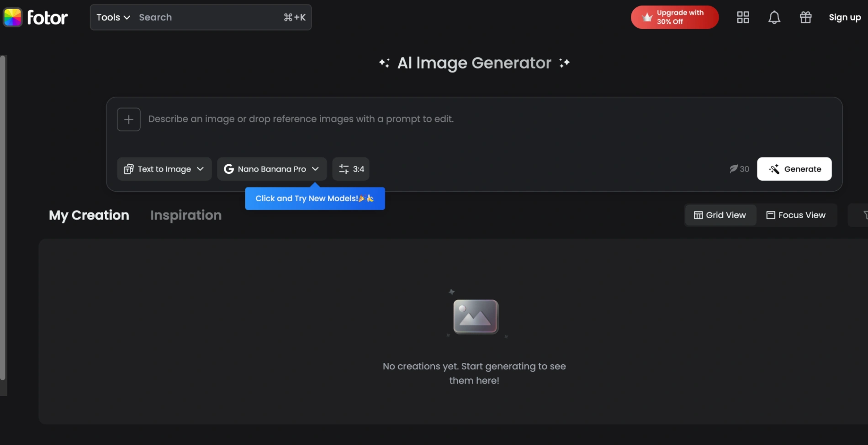Click the Sign up link

(844, 17)
